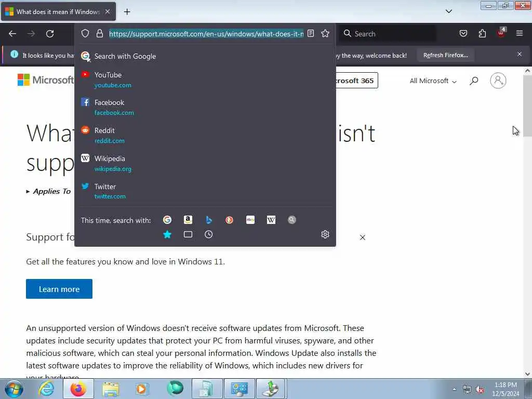Open the Reddit suggestion
The width and height of the screenshot is (532, 399).
[205, 136]
